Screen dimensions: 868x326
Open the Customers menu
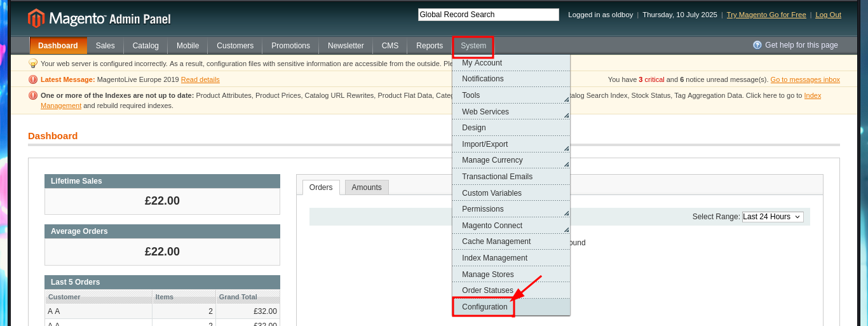pos(235,46)
